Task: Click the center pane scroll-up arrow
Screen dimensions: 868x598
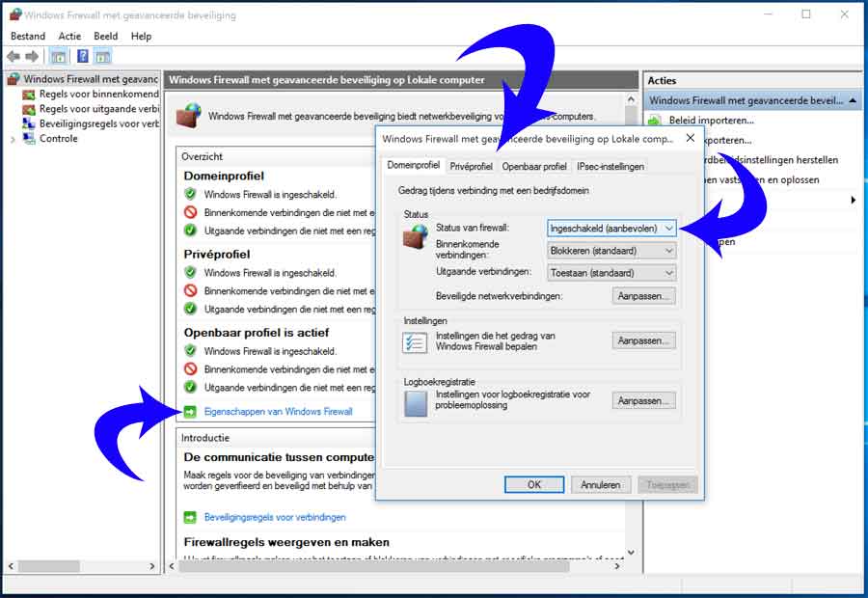Action: click(x=631, y=99)
